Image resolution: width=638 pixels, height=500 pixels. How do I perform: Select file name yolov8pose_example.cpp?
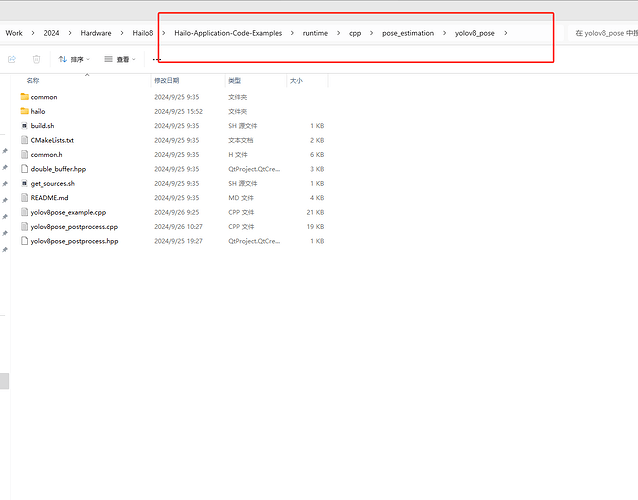(x=68, y=212)
